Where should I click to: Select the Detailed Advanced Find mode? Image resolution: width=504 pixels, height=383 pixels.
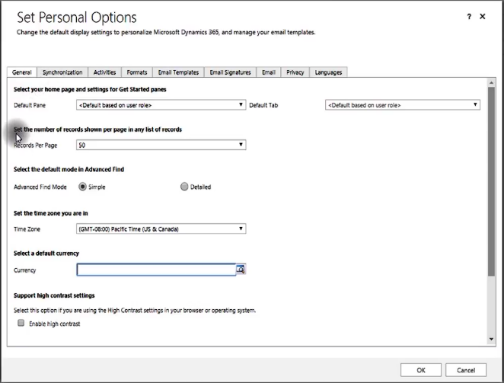pos(184,187)
